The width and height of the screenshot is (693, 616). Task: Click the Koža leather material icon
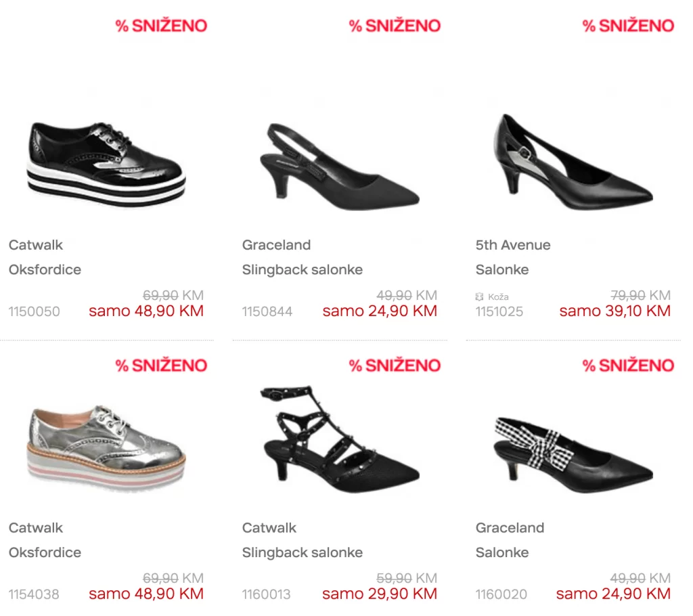(479, 296)
